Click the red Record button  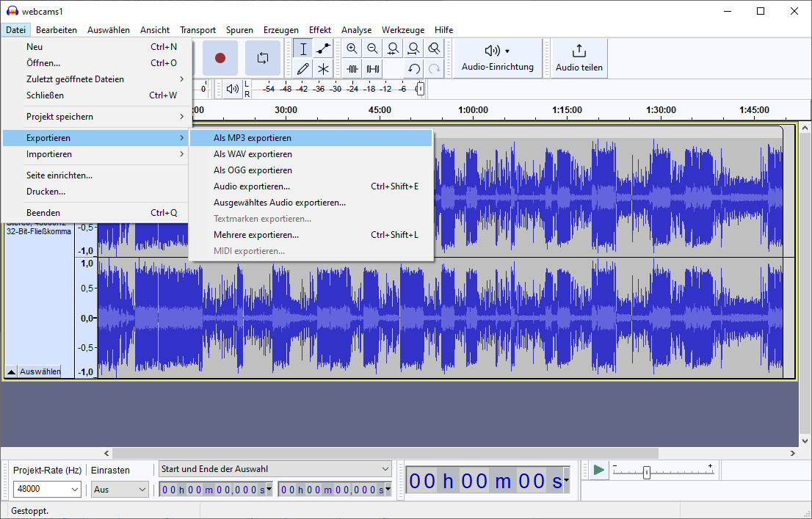[x=220, y=58]
